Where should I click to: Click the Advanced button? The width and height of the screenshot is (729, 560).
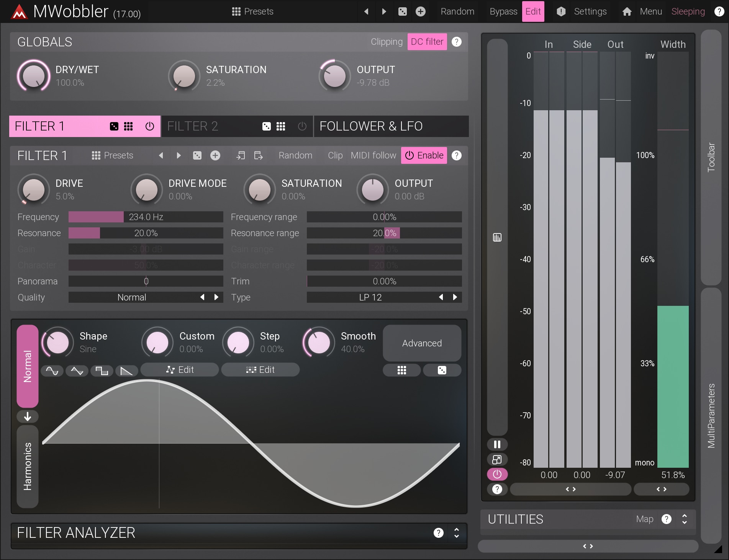(x=422, y=343)
